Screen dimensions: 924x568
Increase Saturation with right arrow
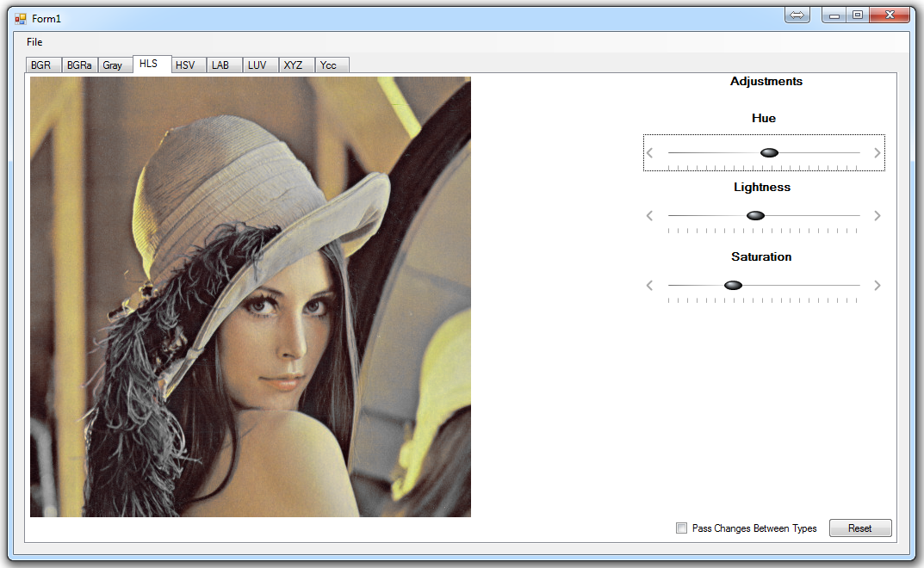click(877, 285)
